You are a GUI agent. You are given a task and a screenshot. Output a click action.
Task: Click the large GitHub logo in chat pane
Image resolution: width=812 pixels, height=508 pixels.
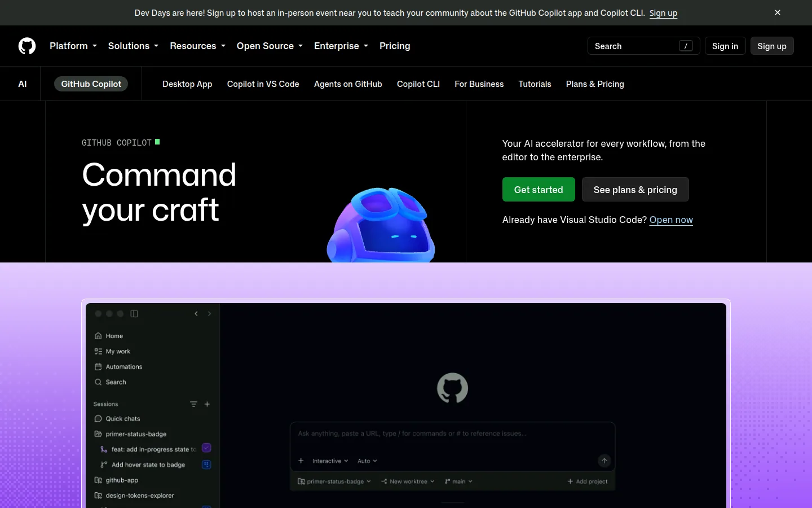(452, 388)
